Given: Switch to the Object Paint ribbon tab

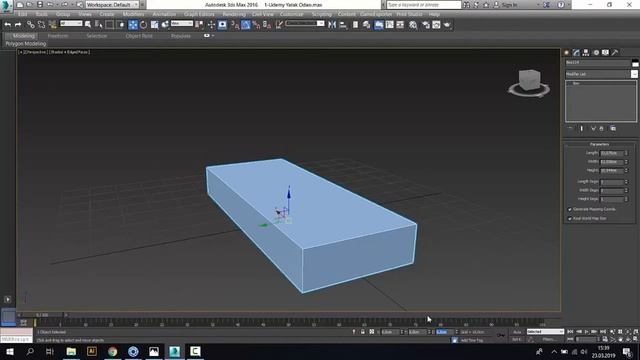Looking at the screenshot, I should click(139, 36).
